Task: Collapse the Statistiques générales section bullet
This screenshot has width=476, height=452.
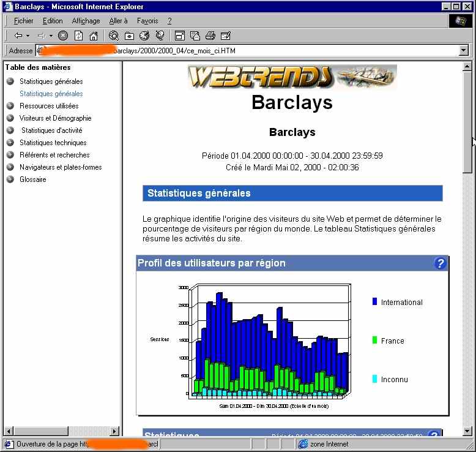Action: coord(10,81)
